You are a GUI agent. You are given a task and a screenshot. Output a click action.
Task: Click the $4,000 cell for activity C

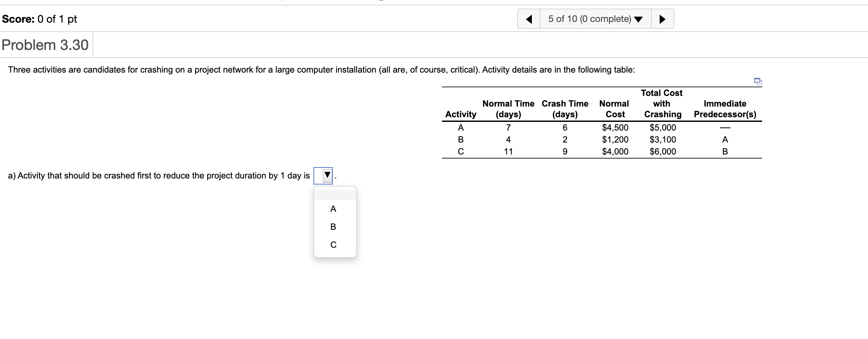click(614, 152)
